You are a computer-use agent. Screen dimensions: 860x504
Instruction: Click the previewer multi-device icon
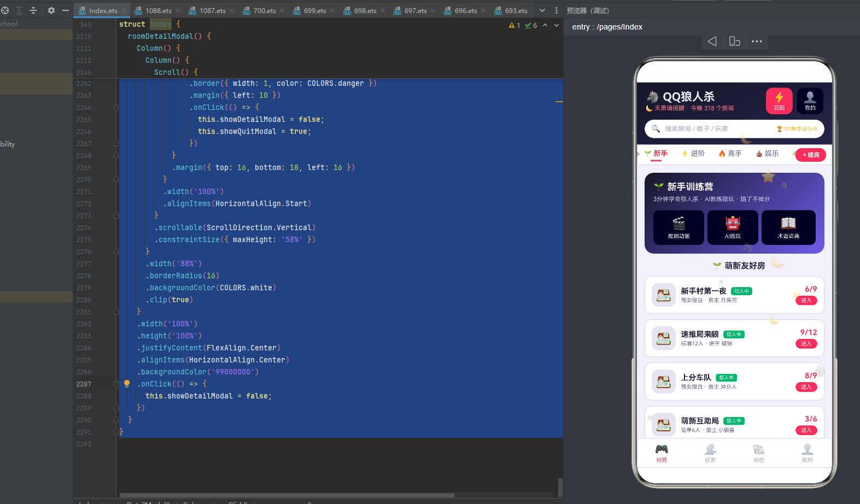pyautogui.click(x=735, y=42)
